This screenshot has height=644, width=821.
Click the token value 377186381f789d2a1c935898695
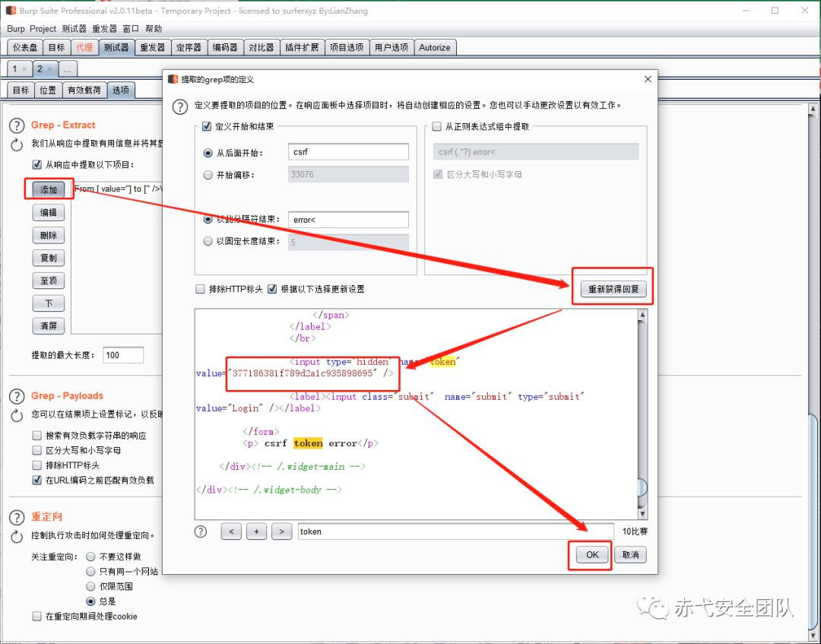[x=303, y=373]
